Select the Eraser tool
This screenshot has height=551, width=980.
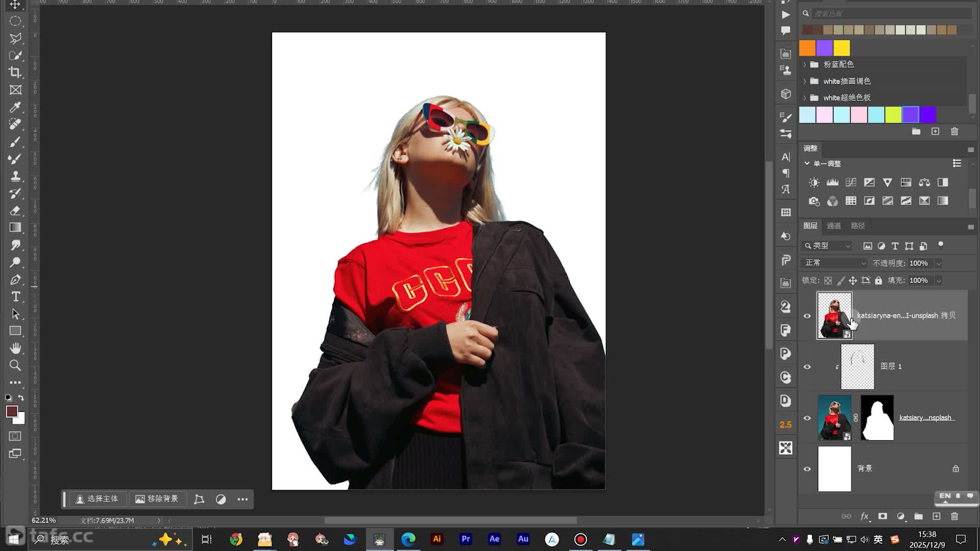(15, 210)
